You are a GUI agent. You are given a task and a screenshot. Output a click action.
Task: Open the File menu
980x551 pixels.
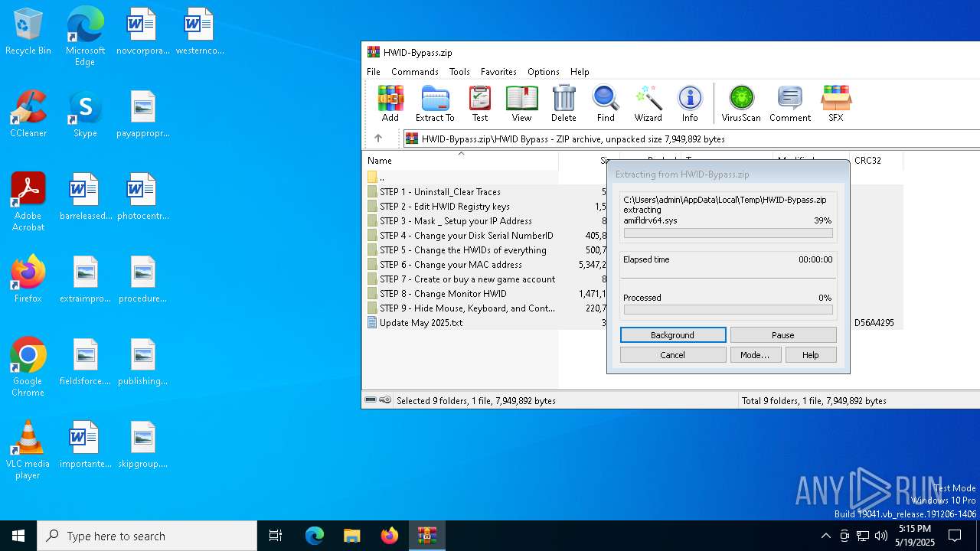click(x=374, y=72)
